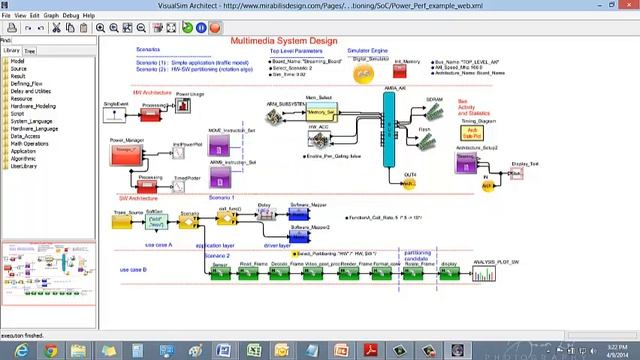This screenshot has height=360, width=640.
Task: Open PowerPoint from taskbar
Action: (341, 351)
